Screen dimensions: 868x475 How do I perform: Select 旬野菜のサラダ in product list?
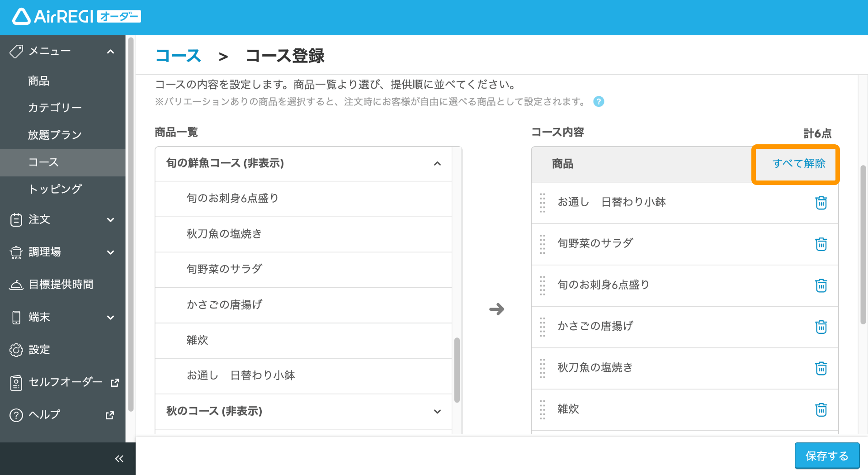point(303,270)
